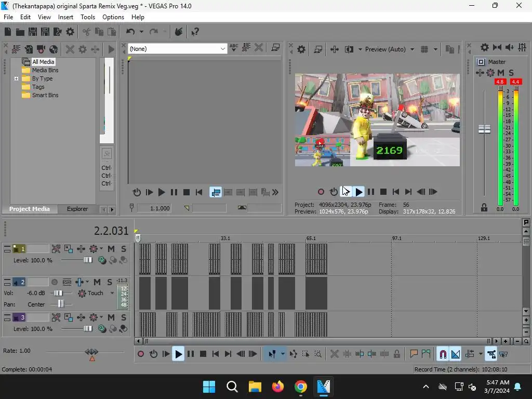Click the timeline Record button
Image resolution: width=532 pixels, height=399 pixels.
141,354
